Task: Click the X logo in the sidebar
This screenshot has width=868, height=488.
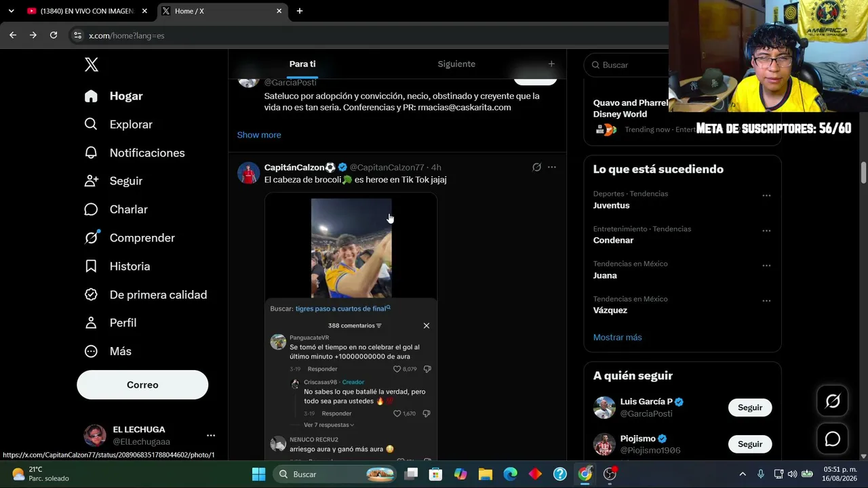Action: point(92,64)
